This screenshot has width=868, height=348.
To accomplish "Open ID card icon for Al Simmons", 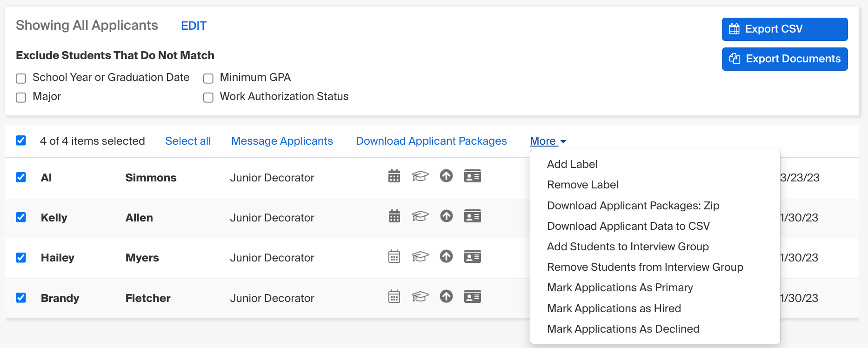I will click(x=472, y=176).
